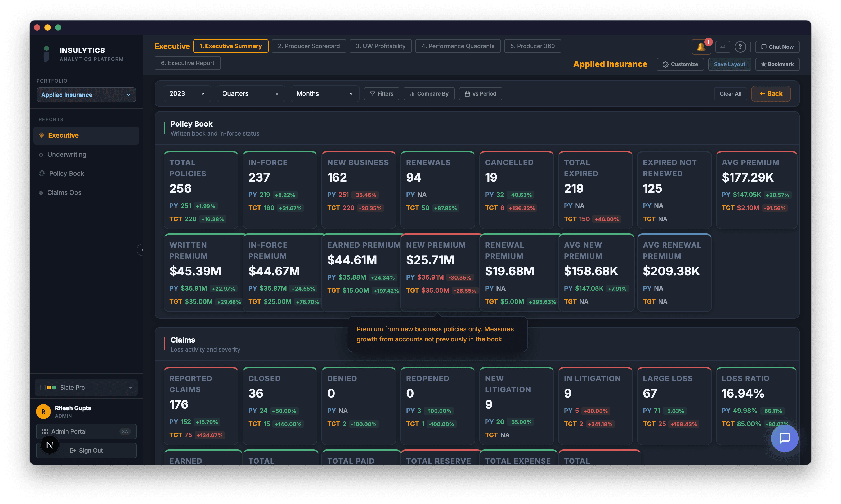The width and height of the screenshot is (841, 504).
Task: Click the Avg Premium $177.29K card
Action: [757, 190]
